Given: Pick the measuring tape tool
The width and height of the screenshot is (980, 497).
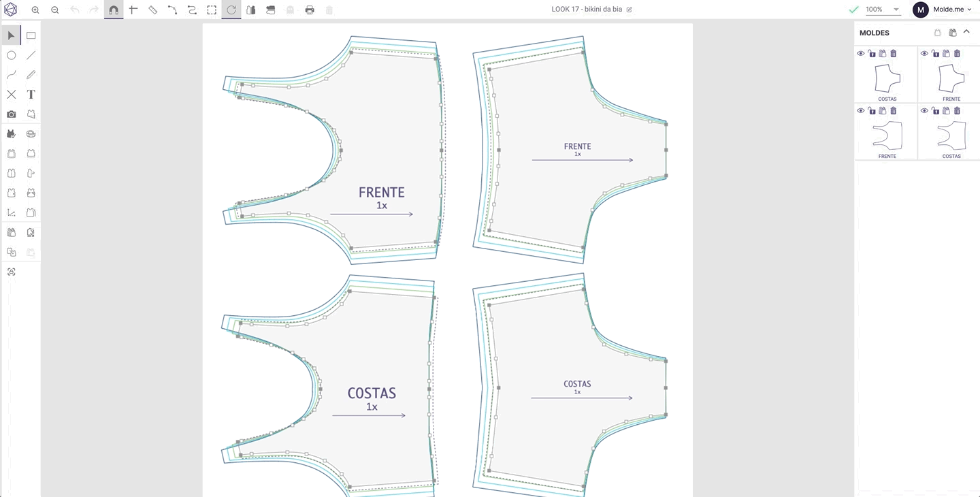Looking at the screenshot, I should point(31,134).
